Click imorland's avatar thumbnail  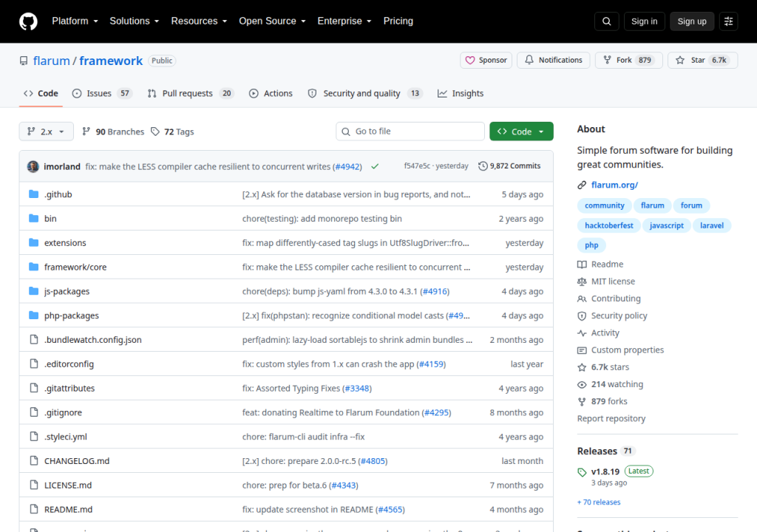[33, 166]
